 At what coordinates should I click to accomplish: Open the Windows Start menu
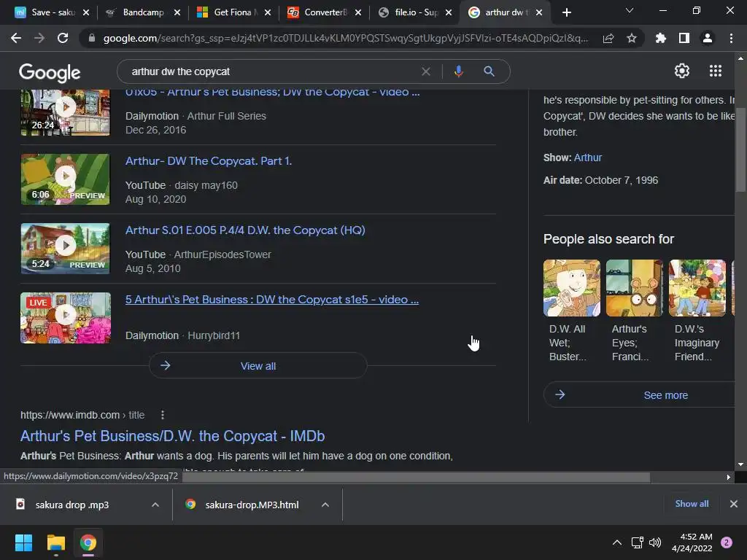(23, 542)
